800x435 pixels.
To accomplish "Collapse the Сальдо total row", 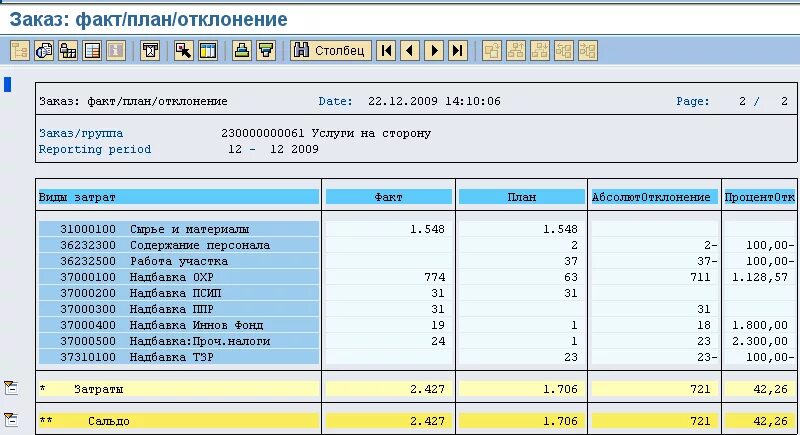I will tap(11, 420).
